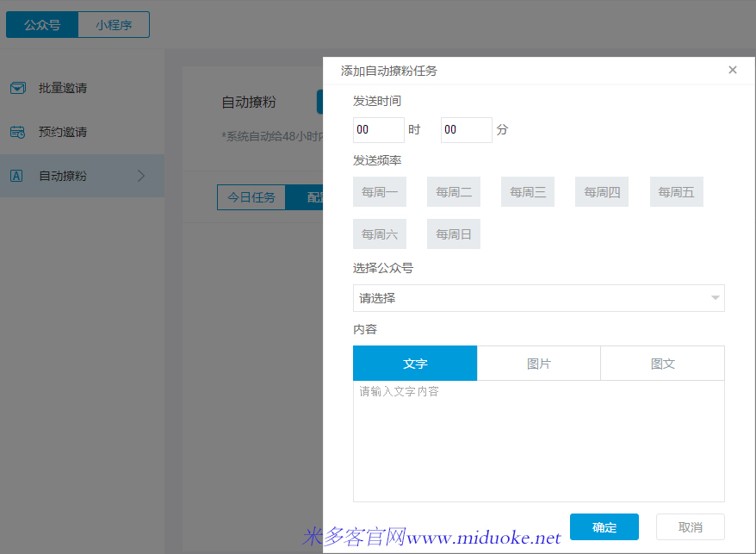Image resolution: width=756 pixels, height=554 pixels.
Task: Enable the 每周五 frequency option
Action: coord(676,192)
